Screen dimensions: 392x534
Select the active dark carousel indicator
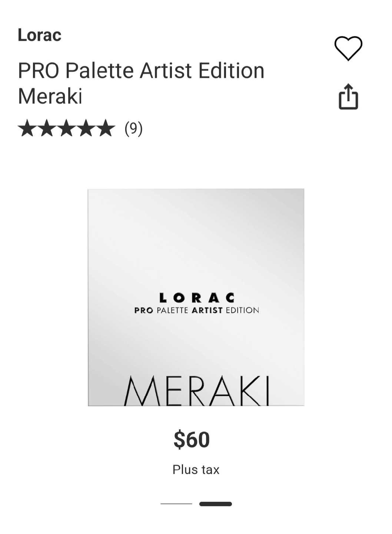click(x=216, y=504)
